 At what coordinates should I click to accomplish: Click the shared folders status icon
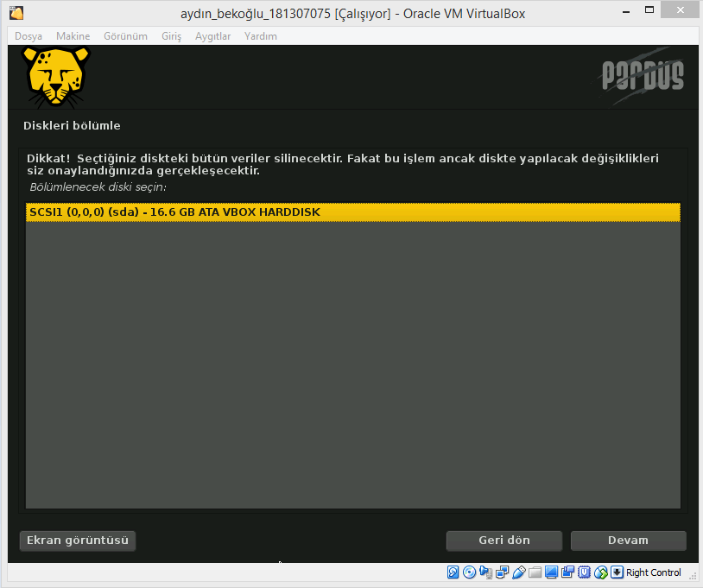[x=535, y=572]
